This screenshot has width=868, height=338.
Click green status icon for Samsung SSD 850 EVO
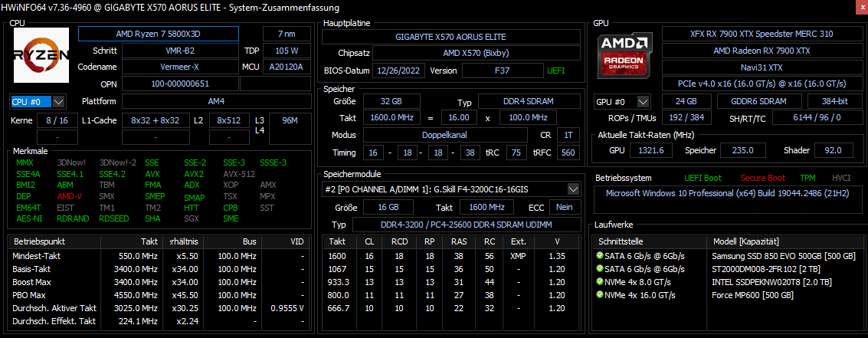pyautogui.click(x=600, y=256)
